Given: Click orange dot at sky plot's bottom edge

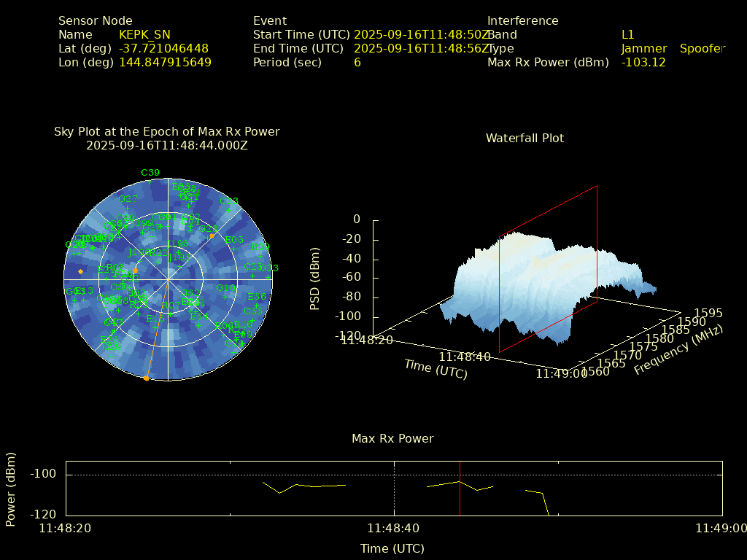Looking at the screenshot, I should tap(146, 378).
